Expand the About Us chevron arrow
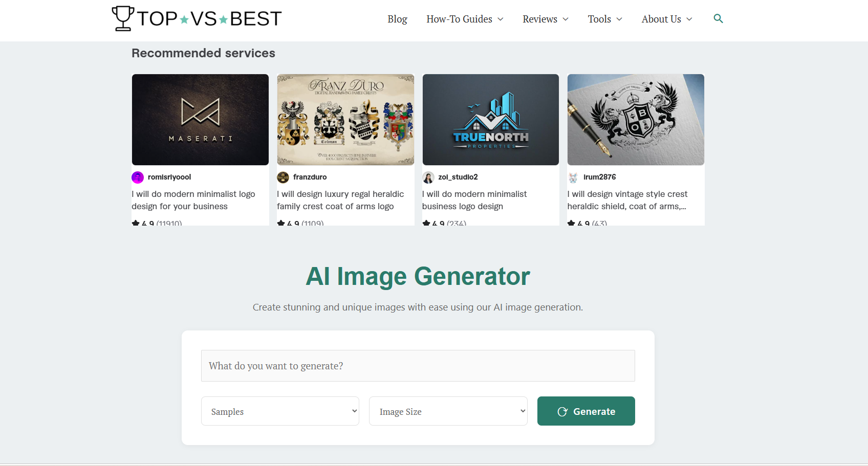868x466 pixels. 689,19
